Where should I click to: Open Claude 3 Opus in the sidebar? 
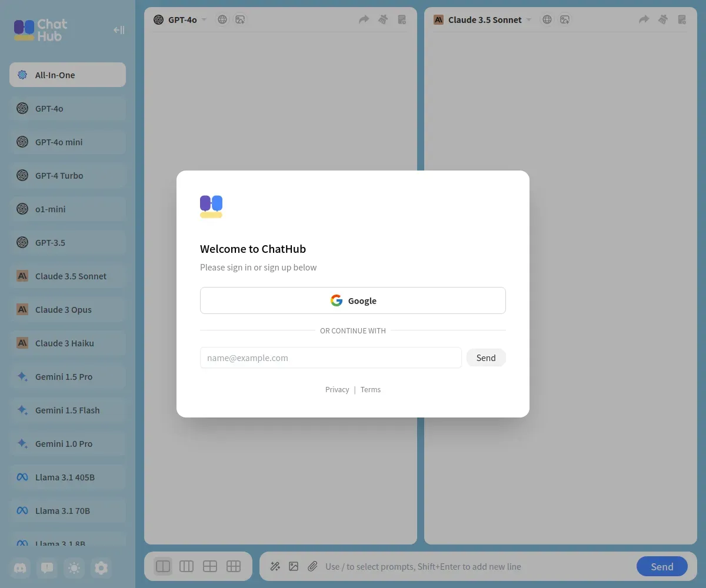(68, 309)
